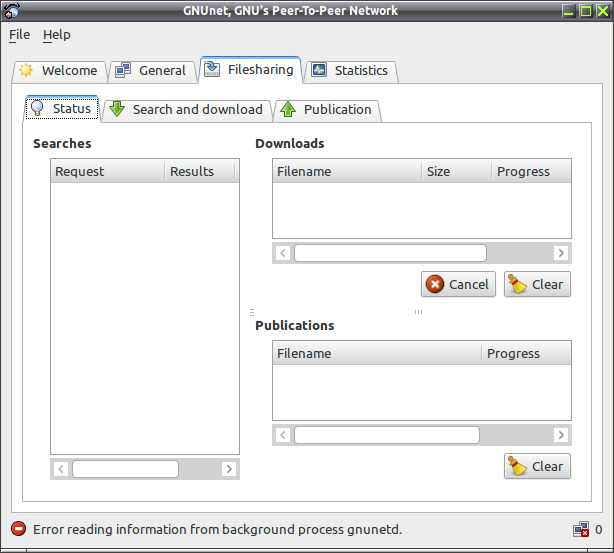Close the GNUnet window

coord(603,11)
